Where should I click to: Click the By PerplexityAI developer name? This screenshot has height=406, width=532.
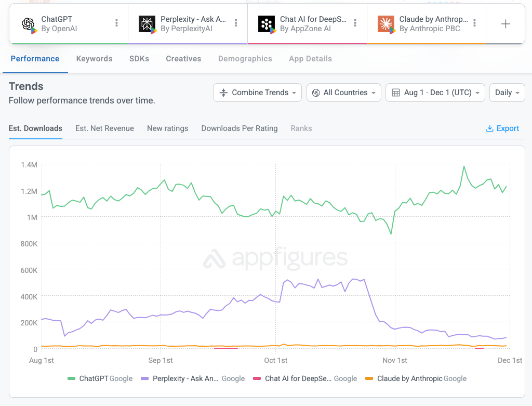(187, 29)
